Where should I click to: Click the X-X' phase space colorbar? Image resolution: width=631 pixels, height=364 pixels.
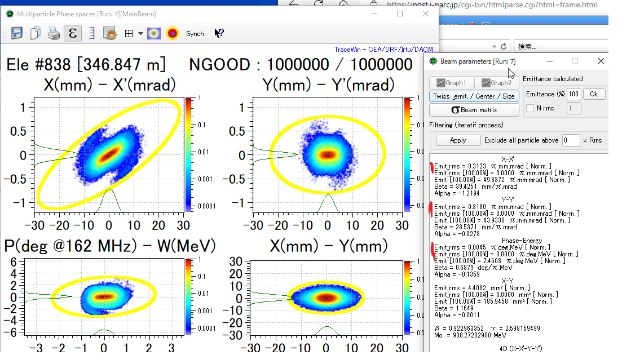[188, 155]
